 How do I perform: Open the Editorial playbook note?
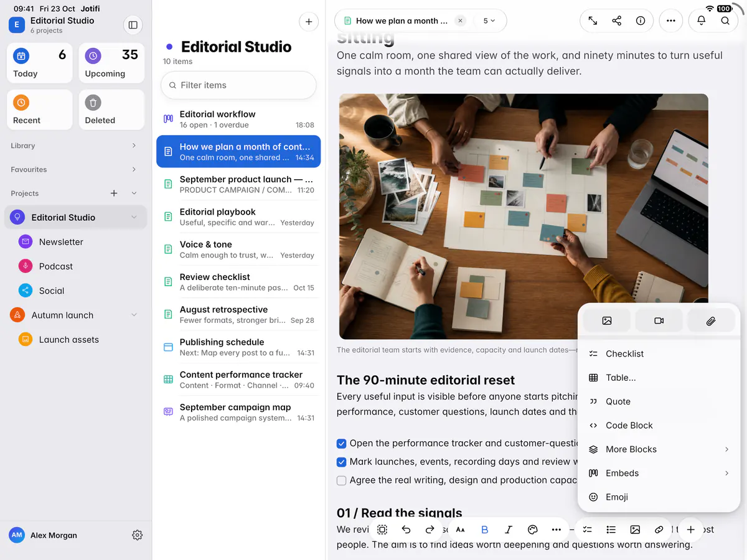(238, 217)
